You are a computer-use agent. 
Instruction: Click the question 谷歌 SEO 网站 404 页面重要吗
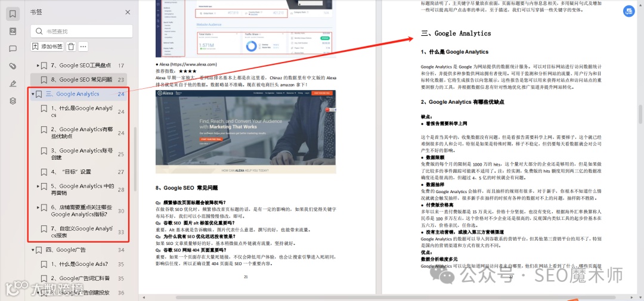191,250
